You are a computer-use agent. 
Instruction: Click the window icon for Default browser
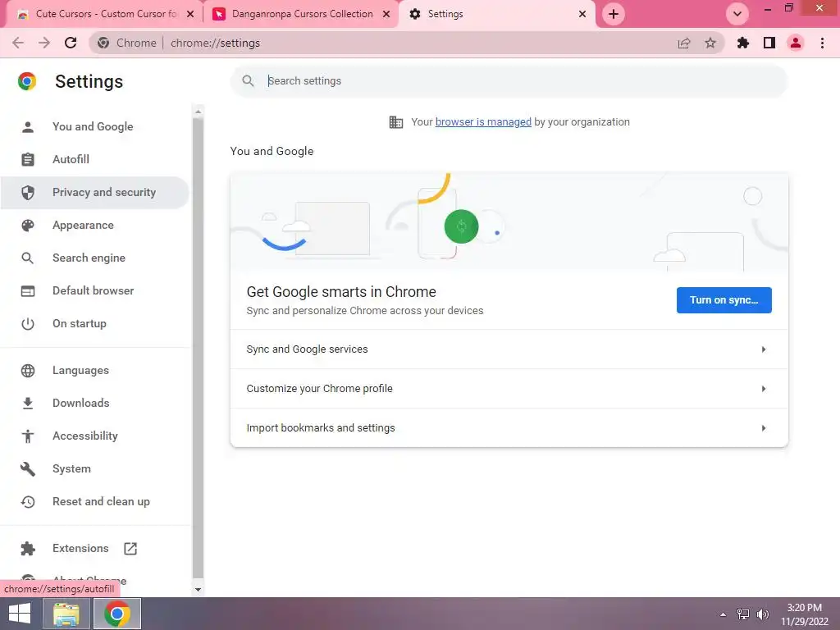pos(28,291)
